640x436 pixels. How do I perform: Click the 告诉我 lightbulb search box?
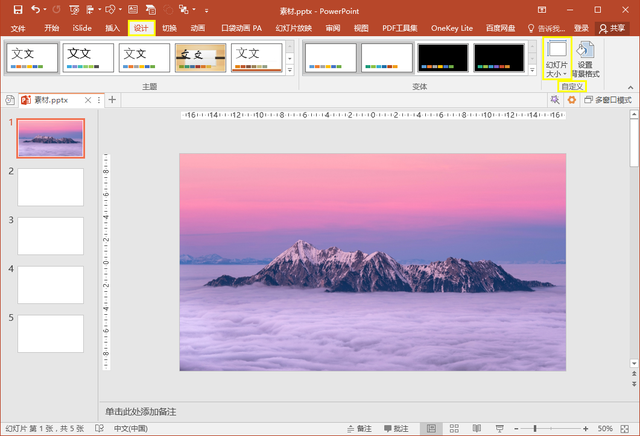coord(546,28)
